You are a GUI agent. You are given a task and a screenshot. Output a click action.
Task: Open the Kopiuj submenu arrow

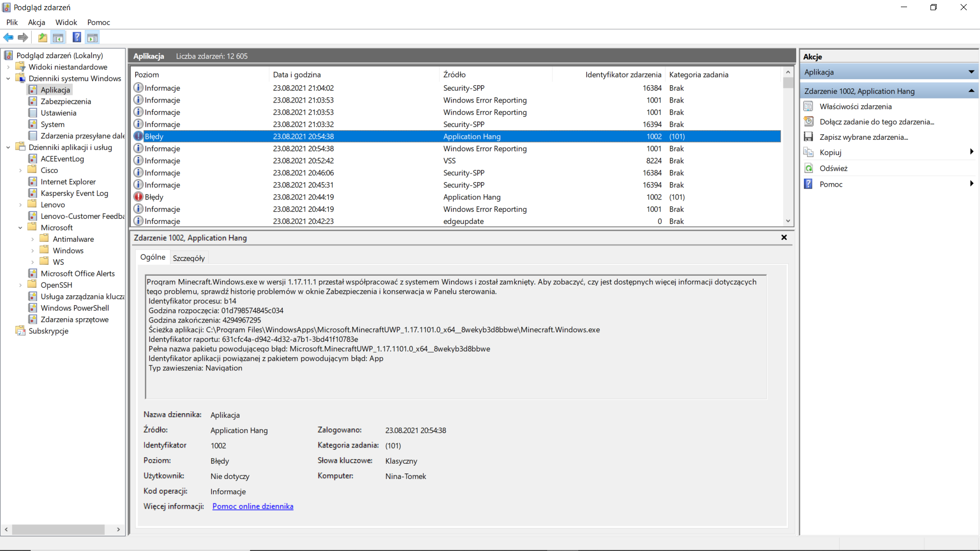971,152
